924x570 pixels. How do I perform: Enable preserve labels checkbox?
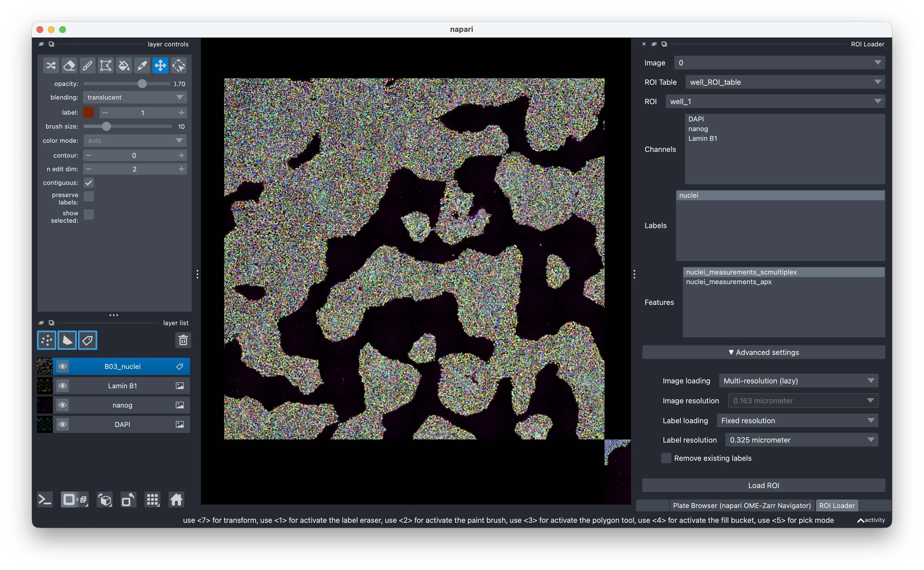(x=88, y=197)
